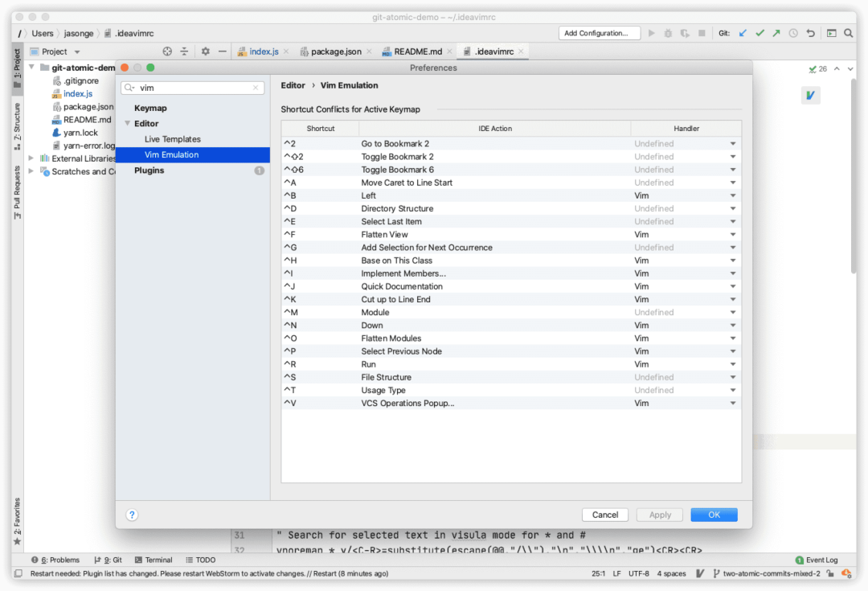Screen dimensions: 868x591
Task: Open the Problems tool window
Action: (x=55, y=560)
